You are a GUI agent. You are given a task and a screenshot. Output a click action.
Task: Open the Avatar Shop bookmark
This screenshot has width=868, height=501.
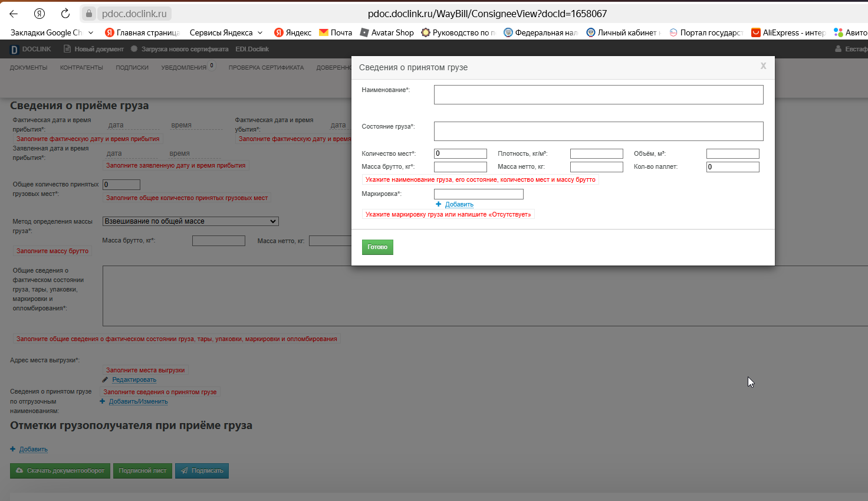click(387, 32)
